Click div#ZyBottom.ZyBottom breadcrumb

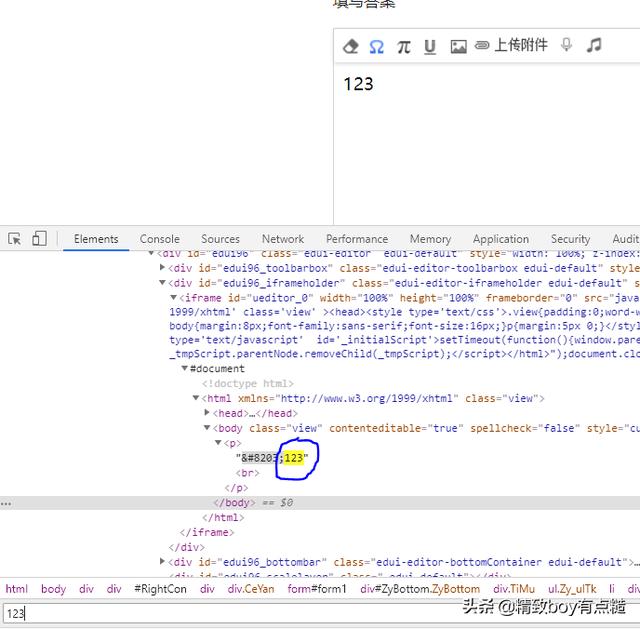tap(420, 589)
